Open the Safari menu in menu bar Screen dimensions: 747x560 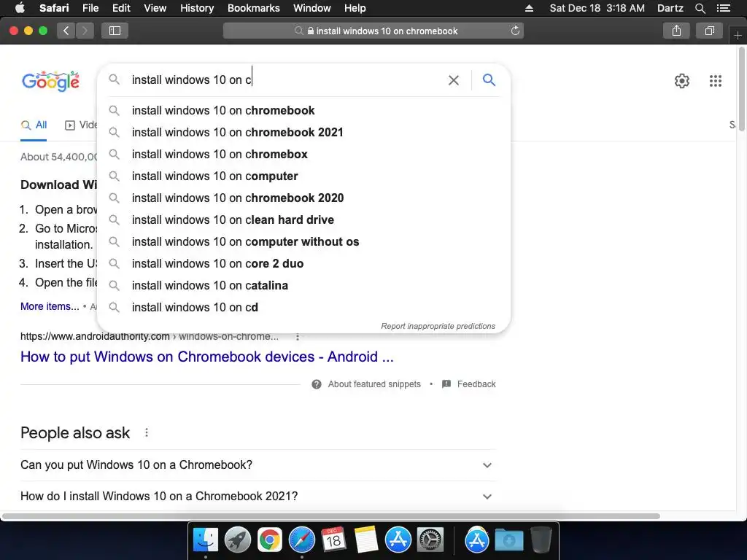pos(54,8)
